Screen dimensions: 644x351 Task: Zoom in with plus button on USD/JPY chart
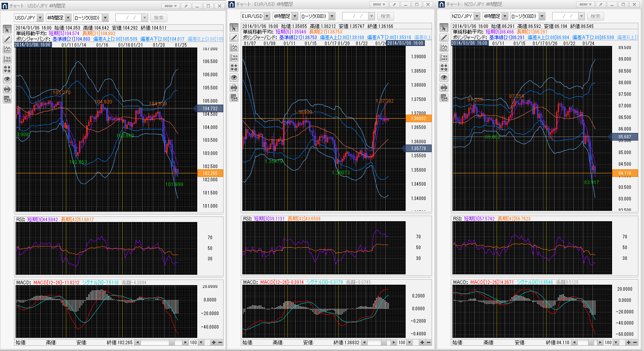(x=214, y=343)
